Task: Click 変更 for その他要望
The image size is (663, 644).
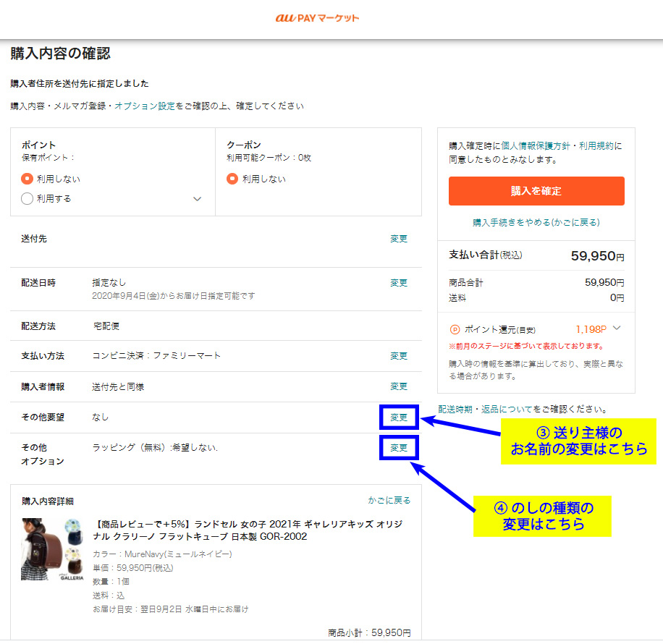Action: tap(399, 418)
